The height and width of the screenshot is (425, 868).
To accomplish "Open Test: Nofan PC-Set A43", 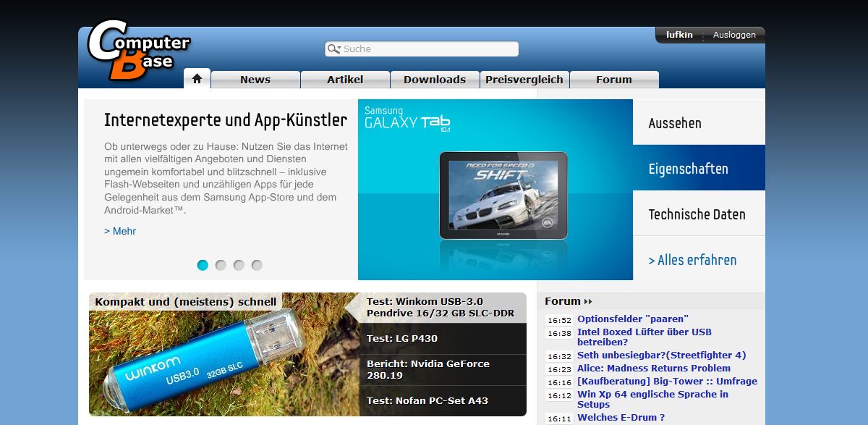I will [x=443, y=400].
